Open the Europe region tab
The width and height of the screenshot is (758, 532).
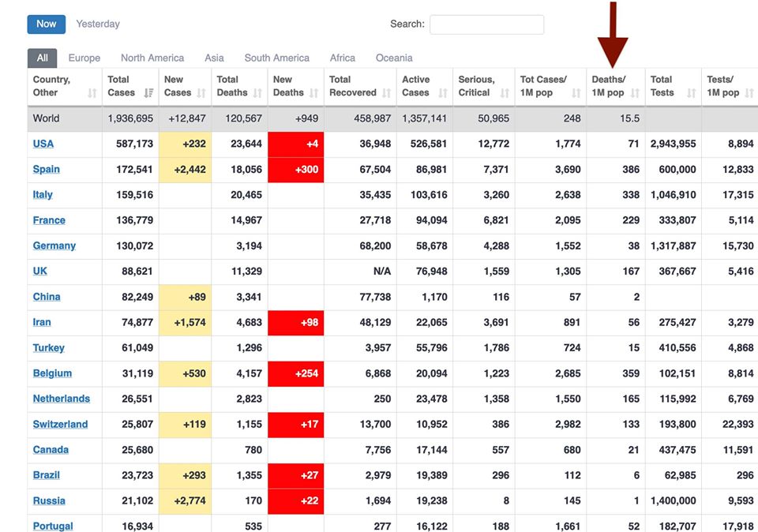[84, 58]
